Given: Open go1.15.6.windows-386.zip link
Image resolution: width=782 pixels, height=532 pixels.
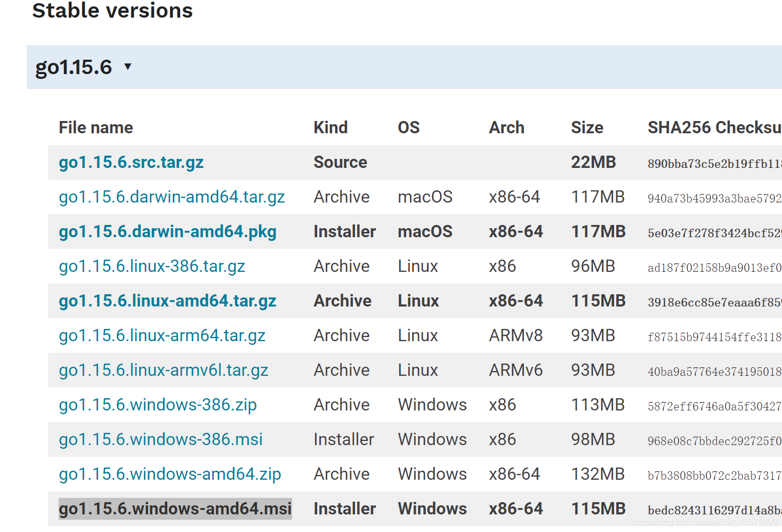Looking at the screenshot, I should coord(158,405).
